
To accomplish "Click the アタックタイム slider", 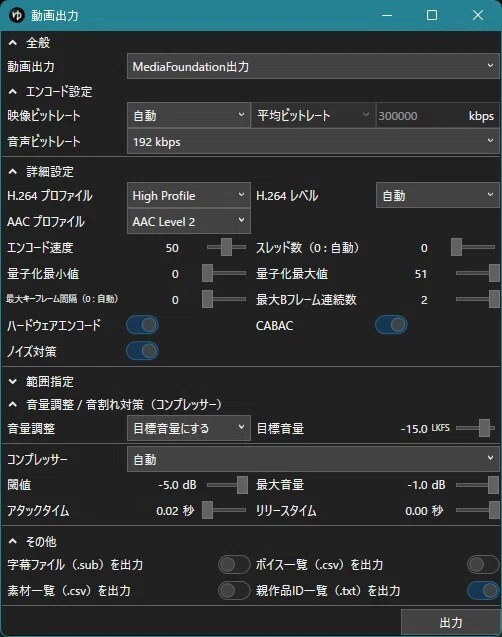I will [x=224, y=511].
